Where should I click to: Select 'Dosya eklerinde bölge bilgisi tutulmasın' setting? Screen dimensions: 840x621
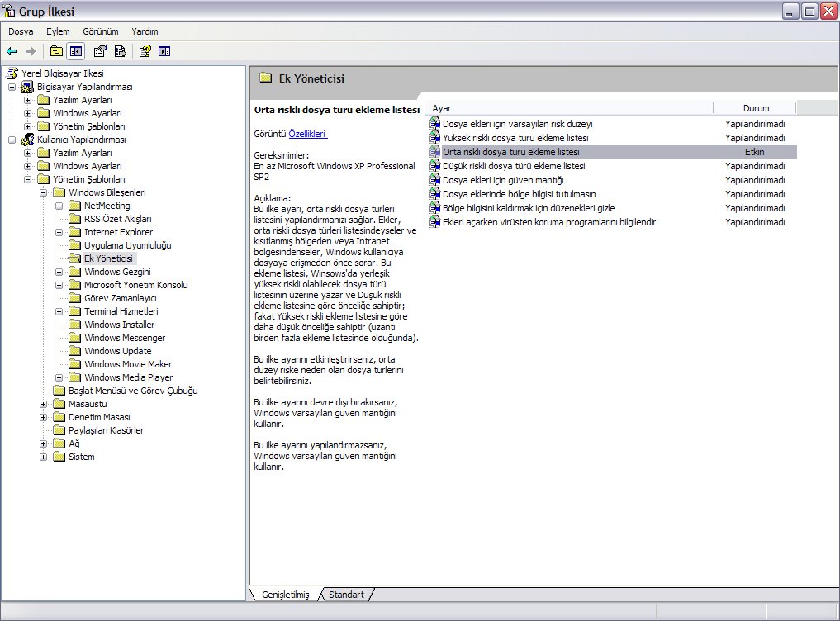tap(519, 194)
